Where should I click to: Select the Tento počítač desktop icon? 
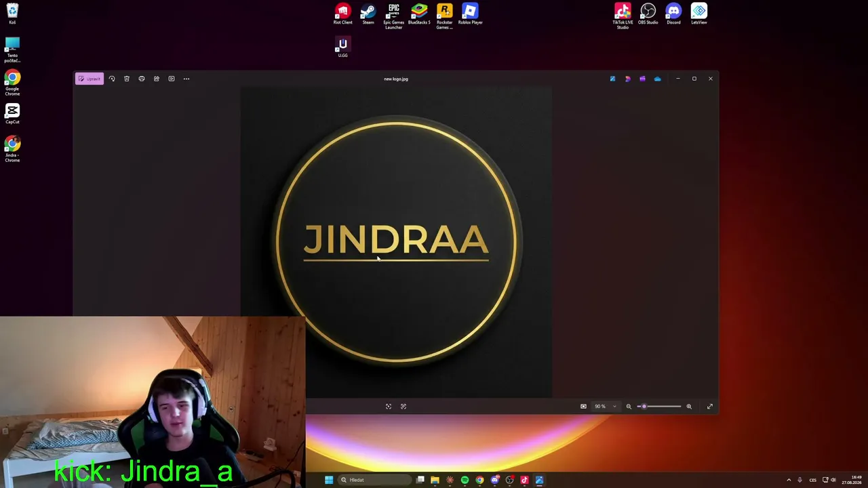coord(12,50)
